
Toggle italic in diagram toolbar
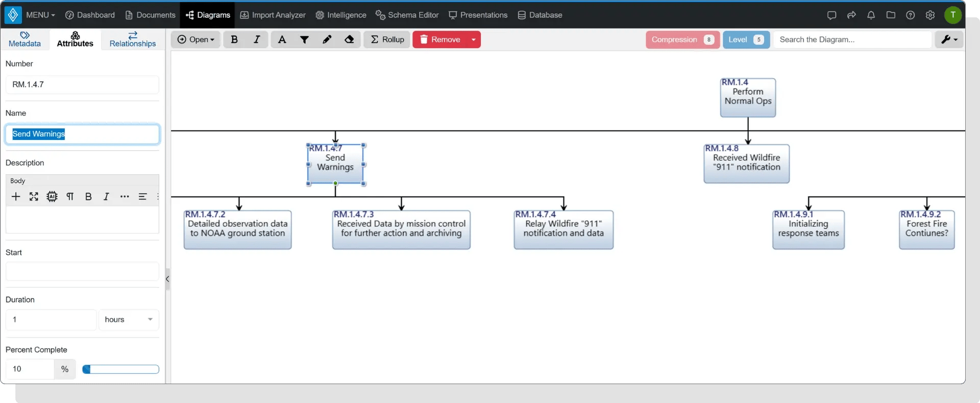pyautogui.click(x=257, y=39)
